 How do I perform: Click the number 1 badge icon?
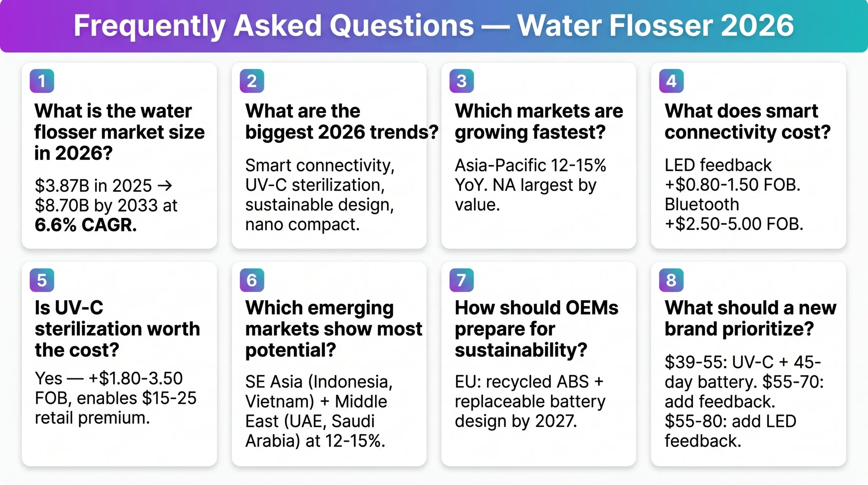tap(42, 81)
